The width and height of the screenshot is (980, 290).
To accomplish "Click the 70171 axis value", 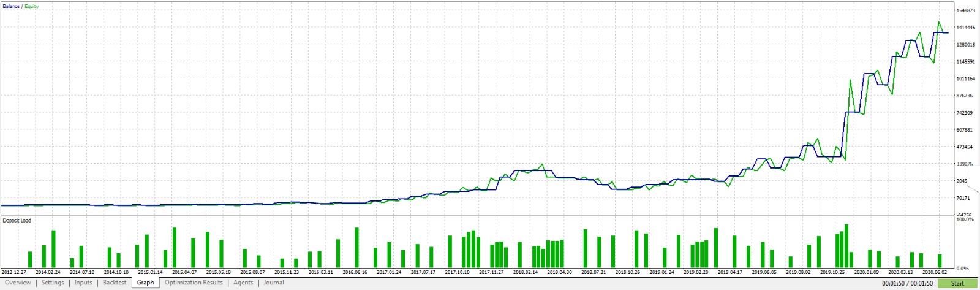I will point(963,198).
